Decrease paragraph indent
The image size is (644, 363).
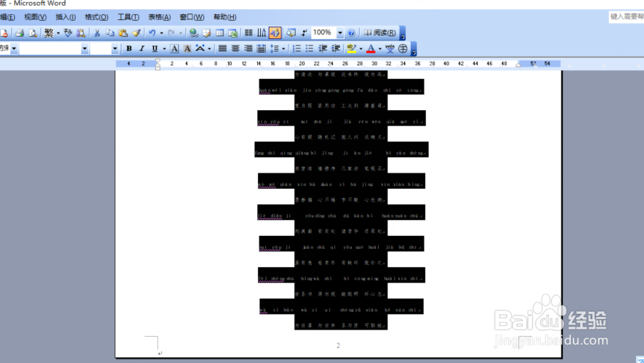323,48
